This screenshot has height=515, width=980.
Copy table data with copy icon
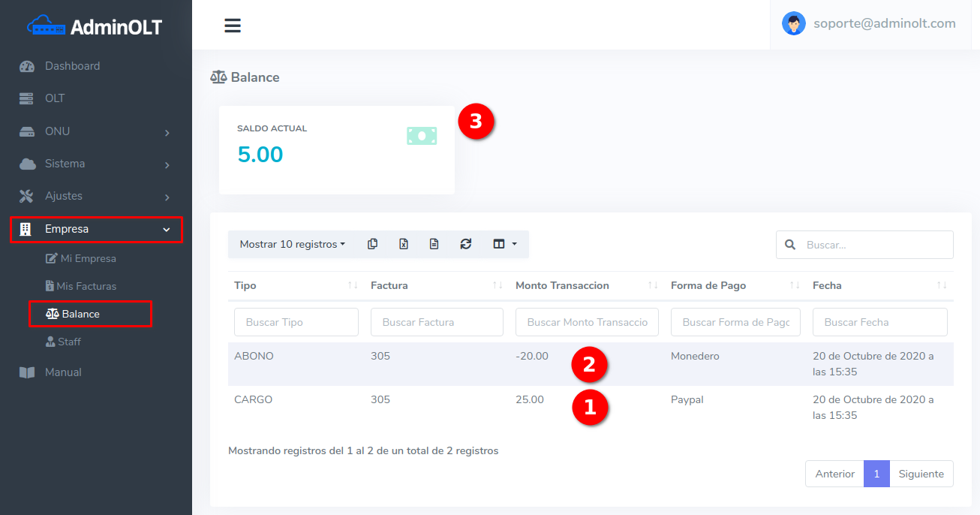click(372, 244)
